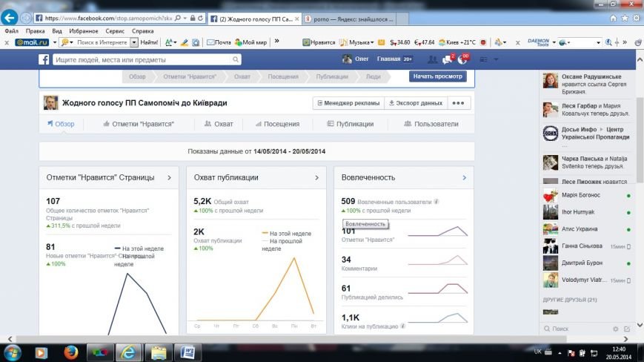The height and width of the screenshot is (362, 644).
Task: Open the browser favorites star icon
Action: (x=625, y=19)
